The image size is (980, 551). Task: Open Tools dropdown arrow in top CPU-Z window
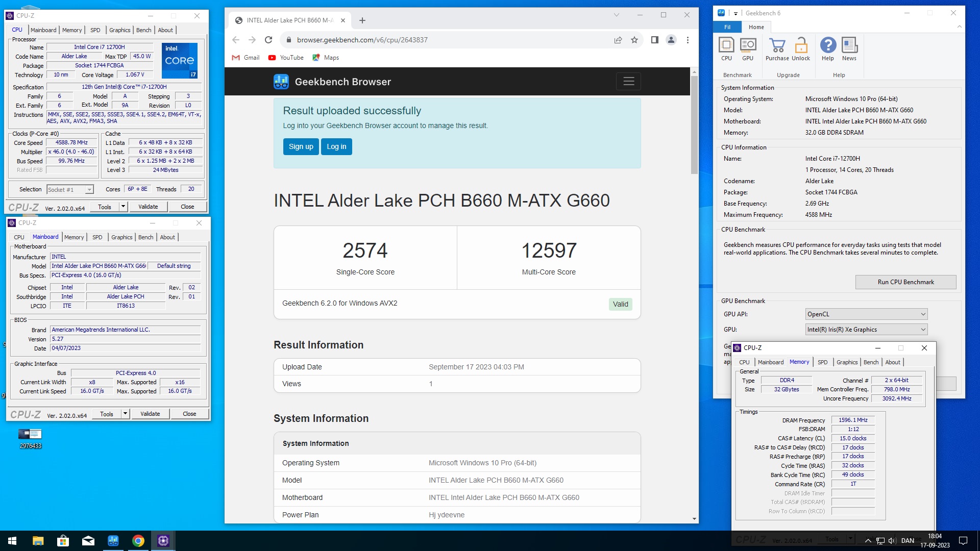coord(123,207)
